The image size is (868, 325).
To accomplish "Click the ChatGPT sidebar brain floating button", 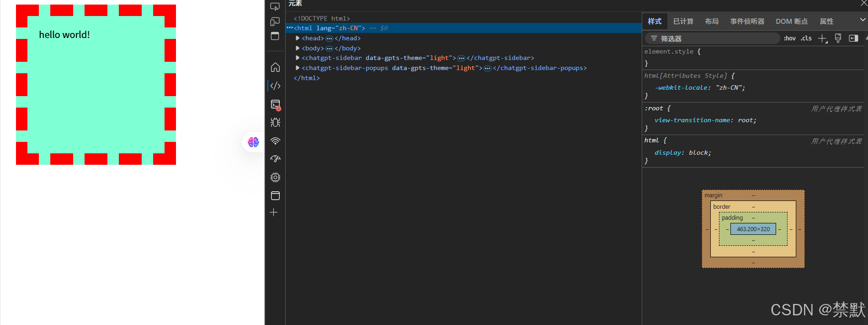I will point(253,142).
